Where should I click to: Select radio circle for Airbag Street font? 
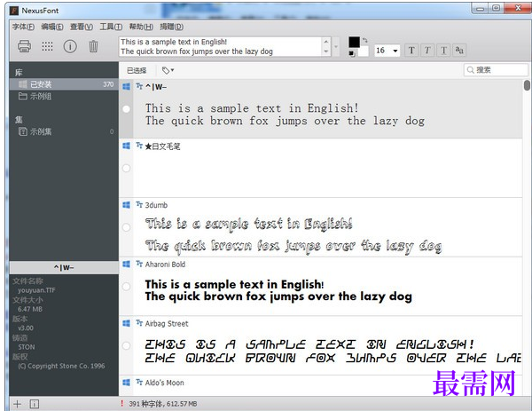pos(126,346)
